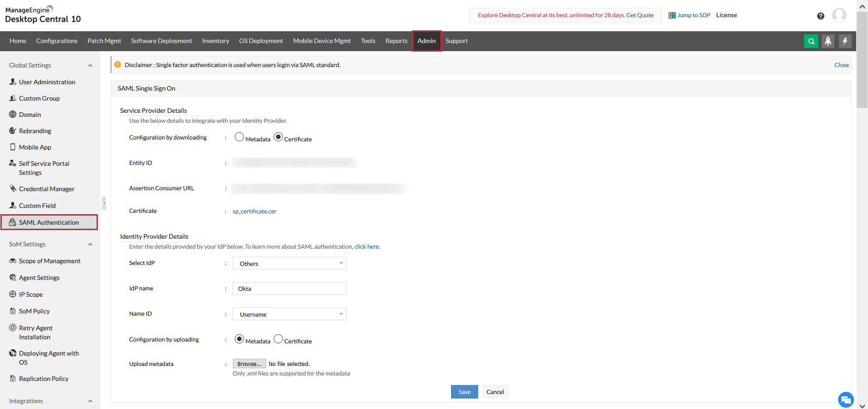Select Certificate for configuration by downloading
The height and width of the screenshot is (409, 868).
[278, 137]
